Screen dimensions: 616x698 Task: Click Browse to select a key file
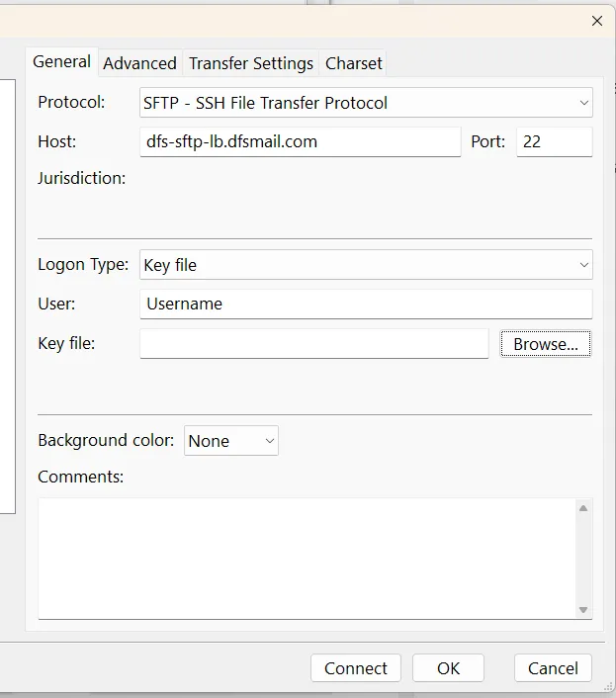tap(546, 344)
